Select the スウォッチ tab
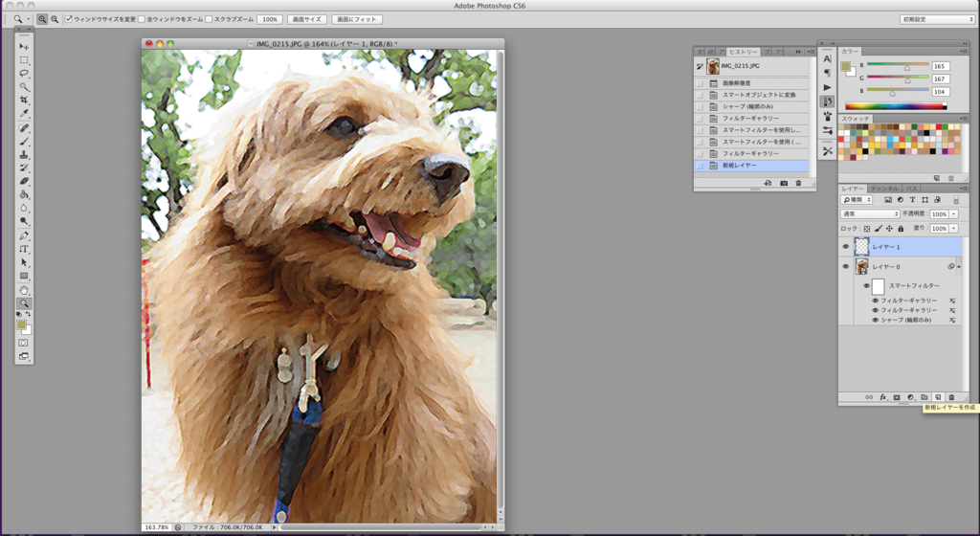980x536 pixels. [855, 119]
